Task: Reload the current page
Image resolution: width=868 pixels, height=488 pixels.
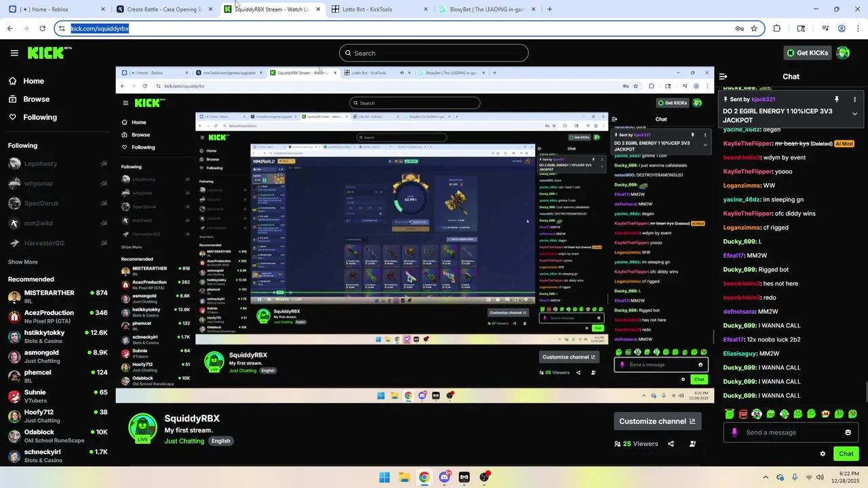Action: (42, 28)
